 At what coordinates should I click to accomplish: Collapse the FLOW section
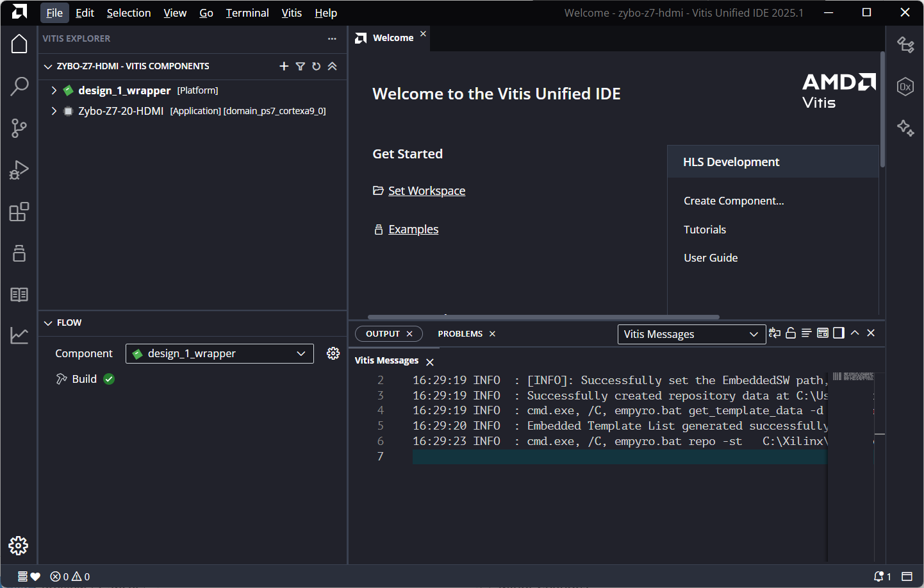click(48, 323)
